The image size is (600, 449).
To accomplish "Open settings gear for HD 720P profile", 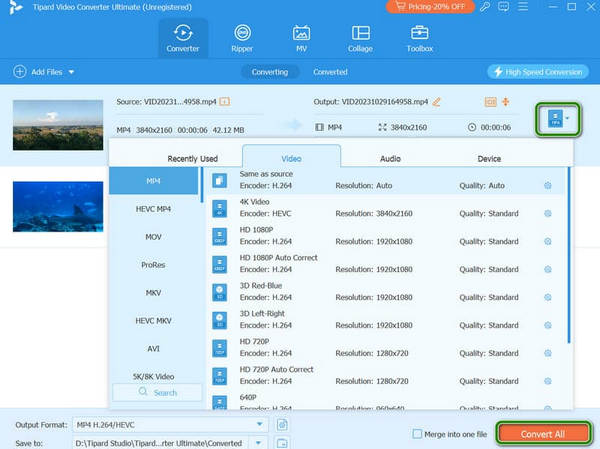I will click(548, 353).
